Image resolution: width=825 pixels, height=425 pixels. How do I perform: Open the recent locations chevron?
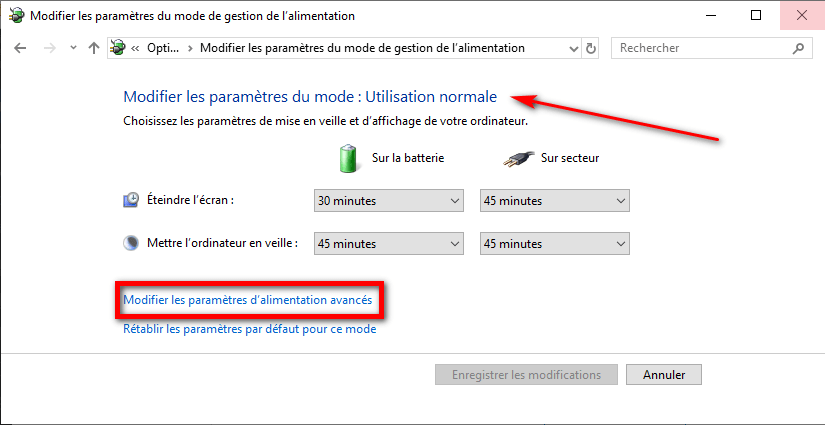coord(74,48)
